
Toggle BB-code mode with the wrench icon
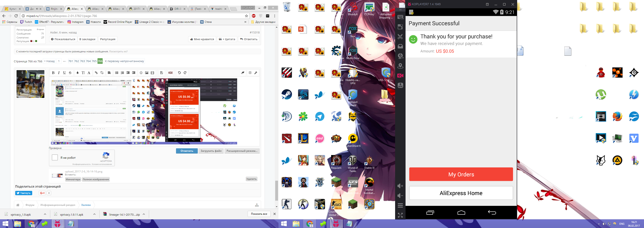pyautogui.click(x=256, y=73)
